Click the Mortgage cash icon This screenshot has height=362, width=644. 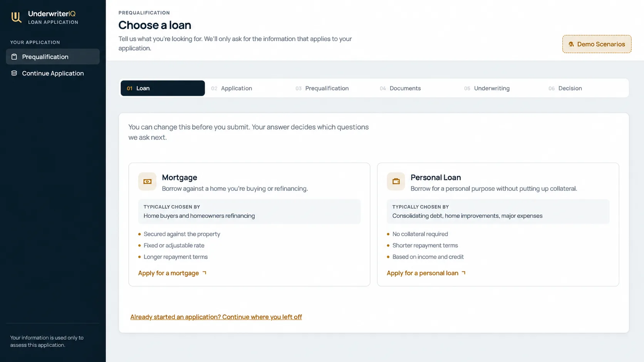[x=147, y=182]
